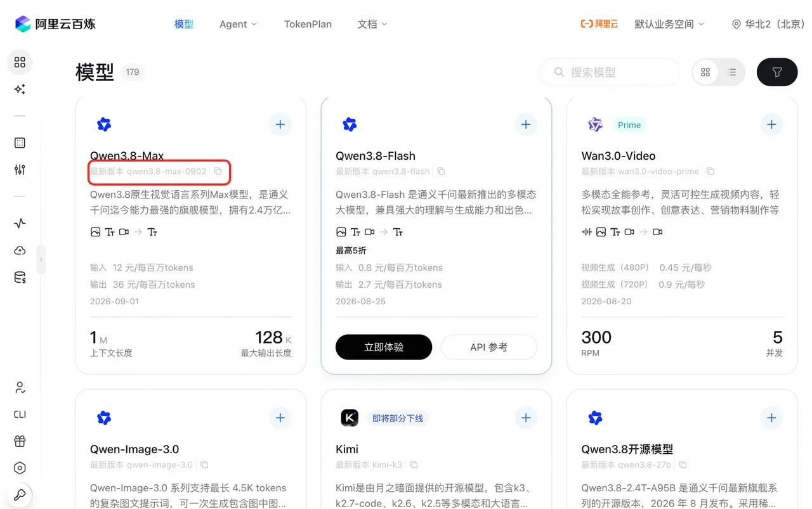
Task: Click the 立即体验 button
Action: click(x=384, y=347)
